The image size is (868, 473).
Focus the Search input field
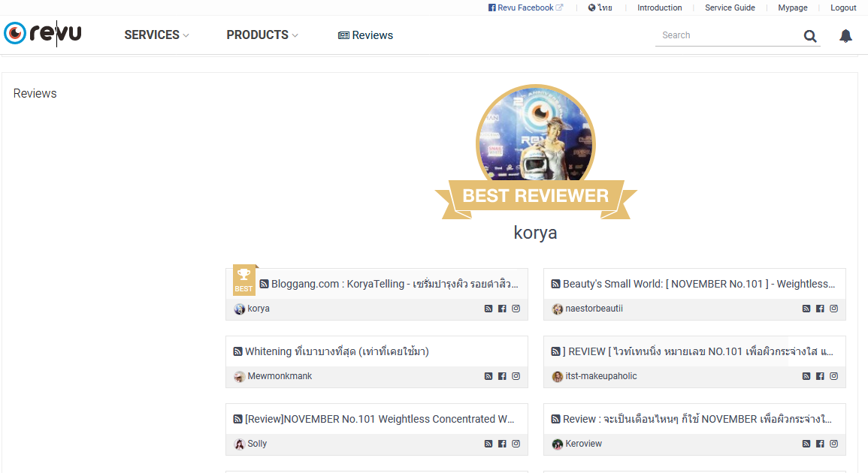click(x=728, y=35)
